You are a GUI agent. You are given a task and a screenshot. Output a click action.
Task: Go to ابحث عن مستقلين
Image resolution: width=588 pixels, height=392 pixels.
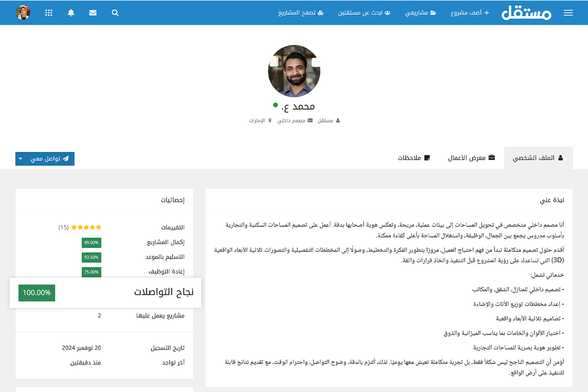(364, 13)
